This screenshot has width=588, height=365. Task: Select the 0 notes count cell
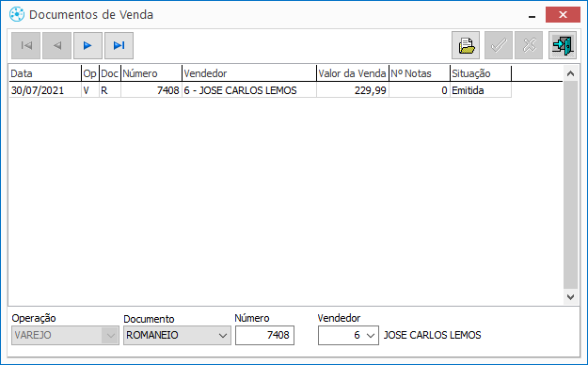click(420, 90)
